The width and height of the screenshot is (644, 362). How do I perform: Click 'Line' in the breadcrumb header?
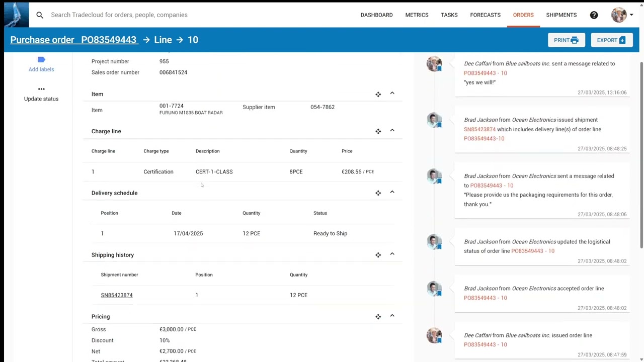[x=163, y=40]
